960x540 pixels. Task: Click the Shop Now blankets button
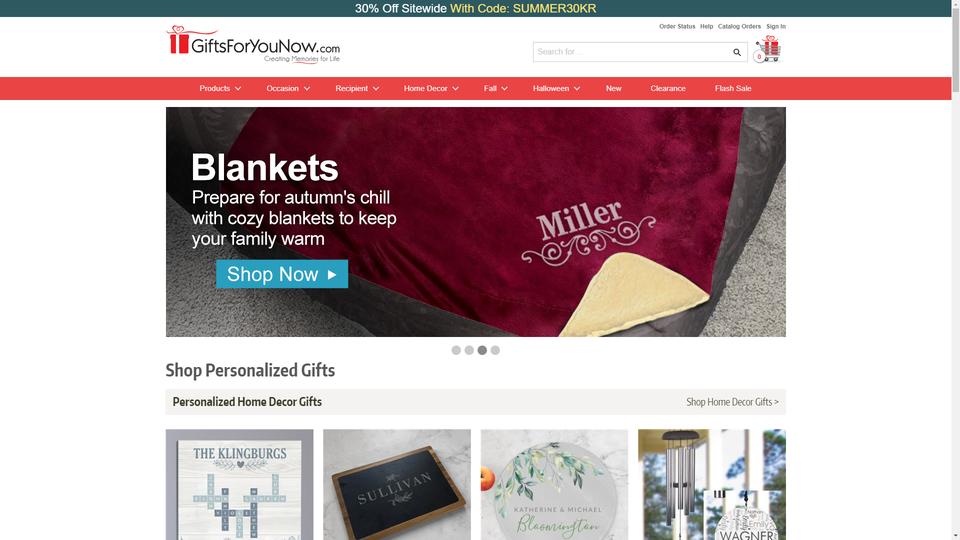pos(282,274)
